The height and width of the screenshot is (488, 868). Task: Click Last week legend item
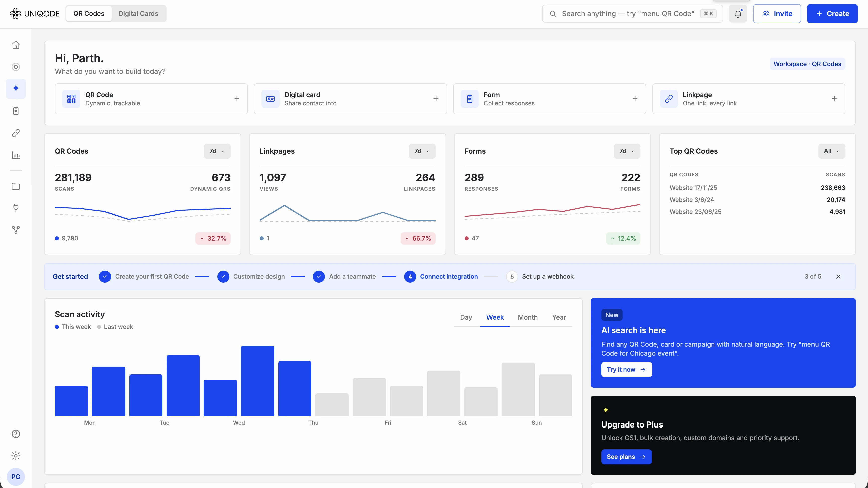click(115, 327)
